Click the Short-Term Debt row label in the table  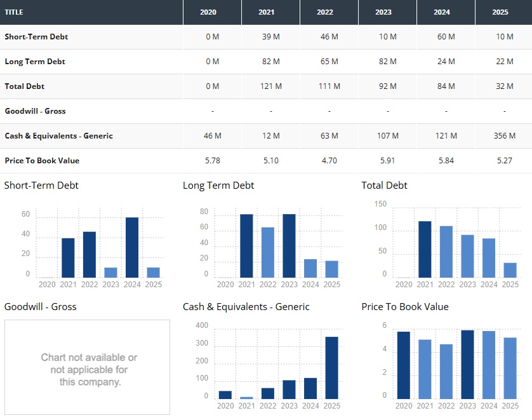click(36, 37)
